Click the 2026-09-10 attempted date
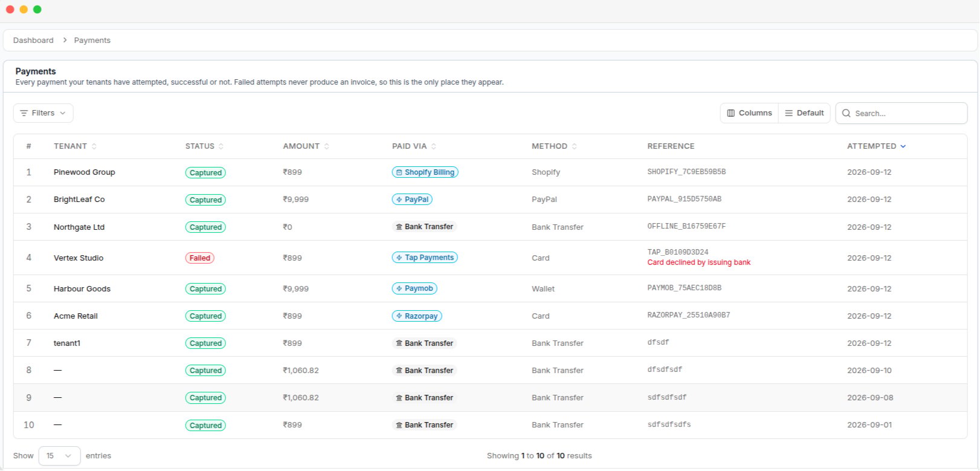Viewport: 980px width, 471px height. point(869,371)
